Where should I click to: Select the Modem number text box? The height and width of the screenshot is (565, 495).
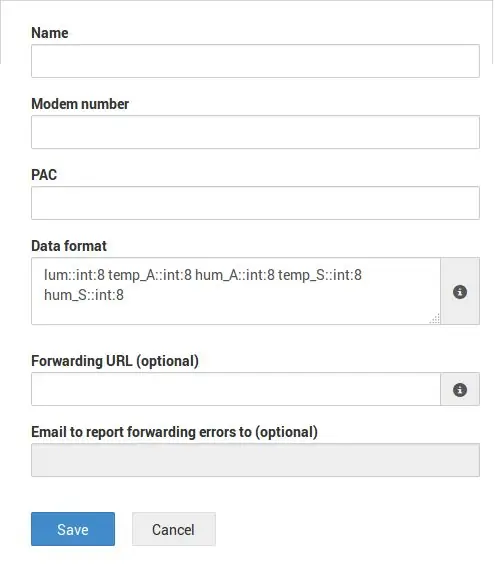tap(255, 132)
